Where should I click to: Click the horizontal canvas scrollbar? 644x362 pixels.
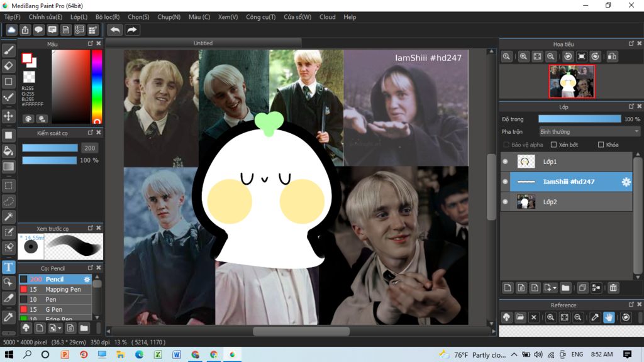301,331
